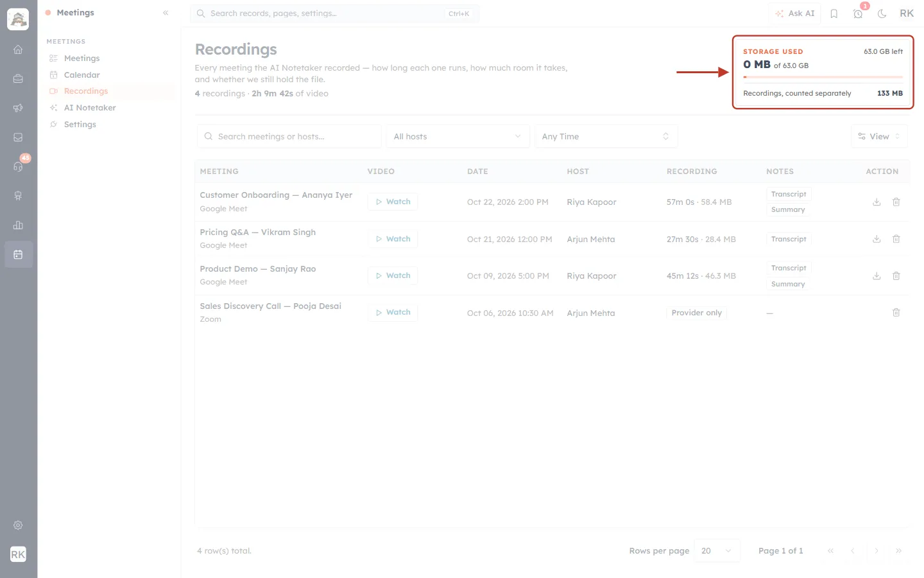Toggle dark mode moon icon
The width and height of the screenshot is (924, 578).
882,13
